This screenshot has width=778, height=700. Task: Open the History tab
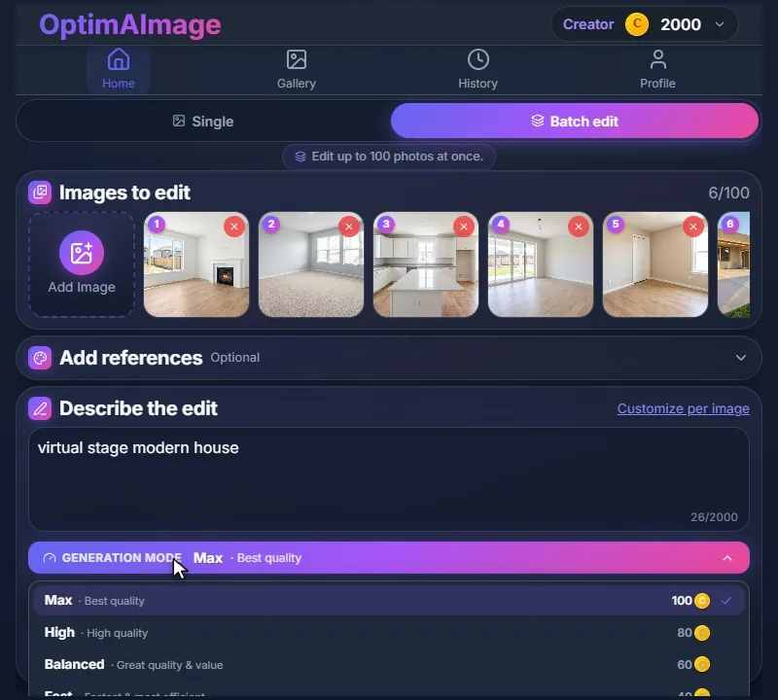477,69
